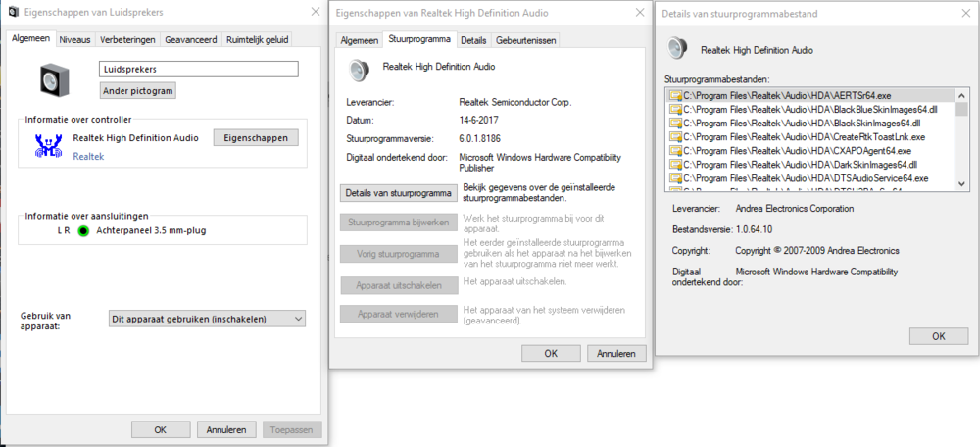Go to the Gebeurtenissen tab
980x447 pixels.
click(x=525, y=40)
